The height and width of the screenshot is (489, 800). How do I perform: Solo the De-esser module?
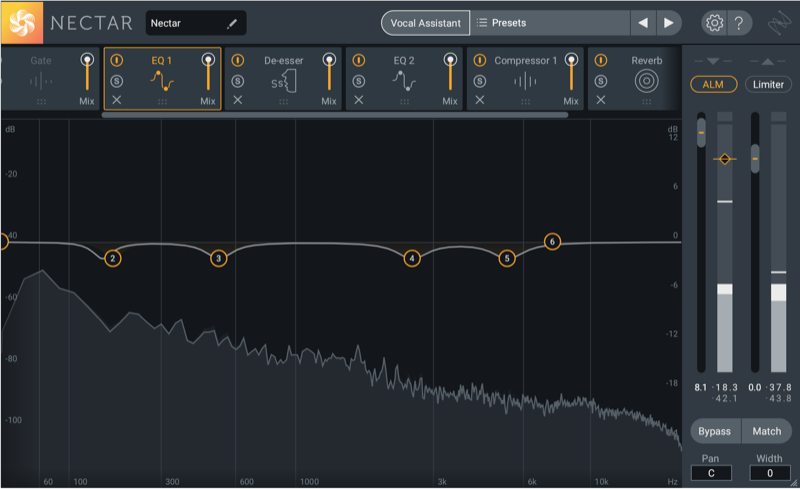tap(238, 81)
